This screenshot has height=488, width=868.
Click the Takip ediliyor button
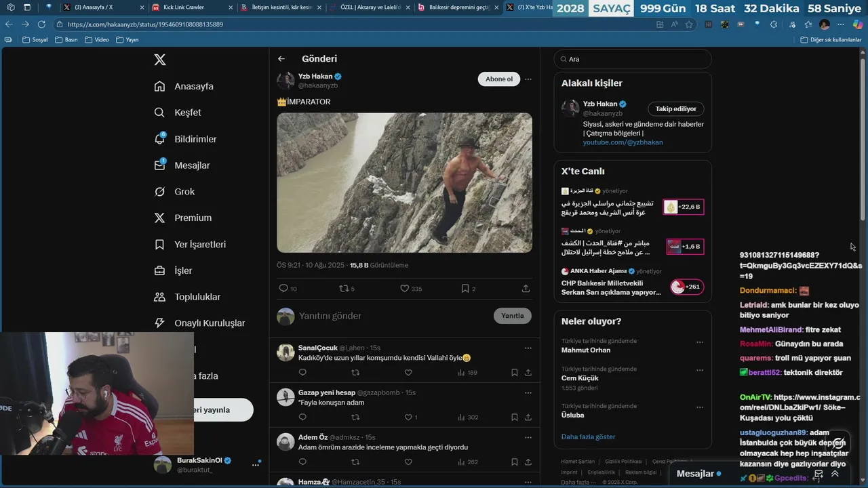(x=676, y=108)
